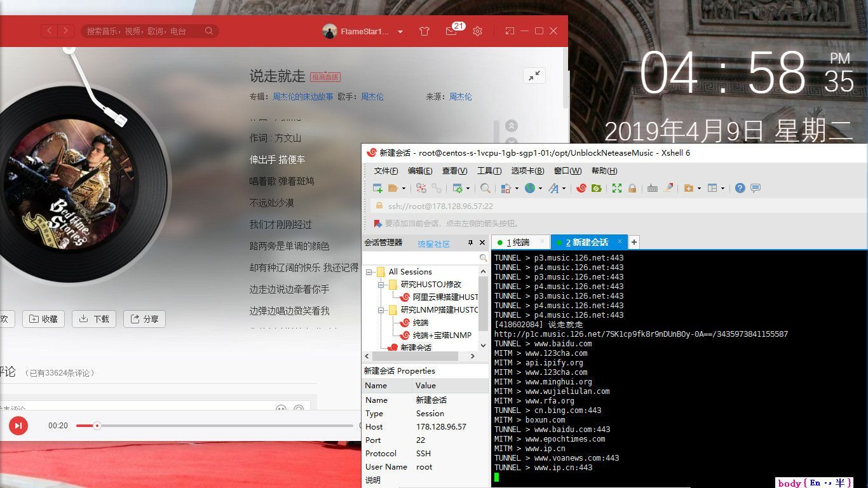Open dropdown arrow next to layout panes icon
This screenshot has width=868, height=488.
[723, 189]
